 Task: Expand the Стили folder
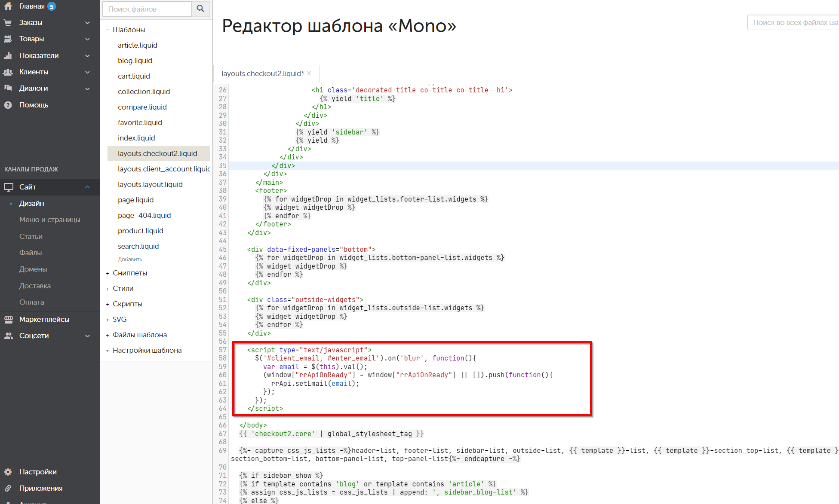(108, 289)
